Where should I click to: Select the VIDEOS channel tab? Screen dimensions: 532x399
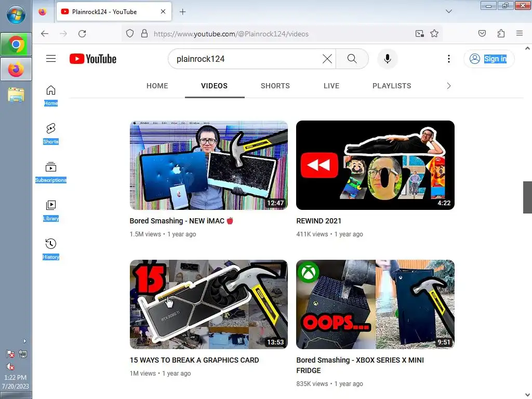(x=215, y=86)
